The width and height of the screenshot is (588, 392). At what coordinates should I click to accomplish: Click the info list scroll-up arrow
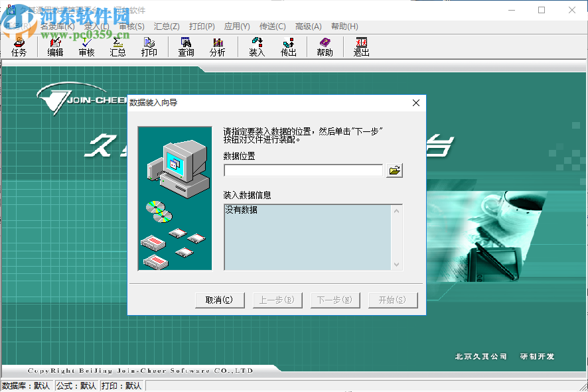(x=397, y=212)
